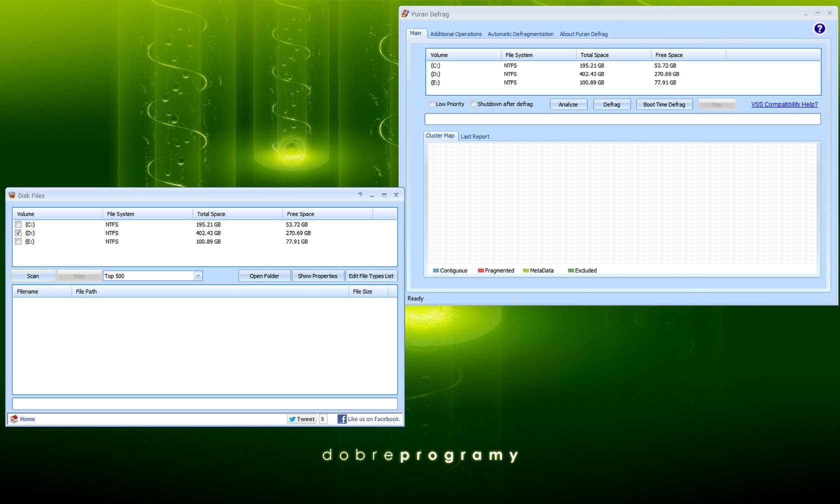Click Puran Defrag File System column header
840x504 pixels.
tap(538, 55)
